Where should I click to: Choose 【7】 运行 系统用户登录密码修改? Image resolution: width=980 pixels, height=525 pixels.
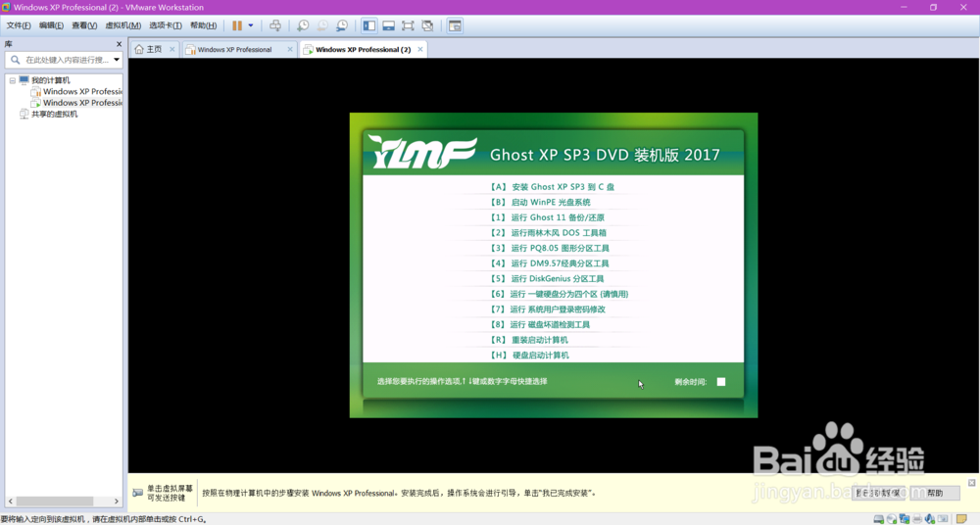[x=547, y=310]
